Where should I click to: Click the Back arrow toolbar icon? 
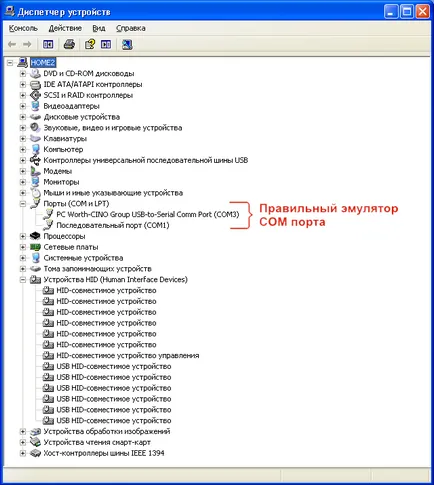coord(12,44)
